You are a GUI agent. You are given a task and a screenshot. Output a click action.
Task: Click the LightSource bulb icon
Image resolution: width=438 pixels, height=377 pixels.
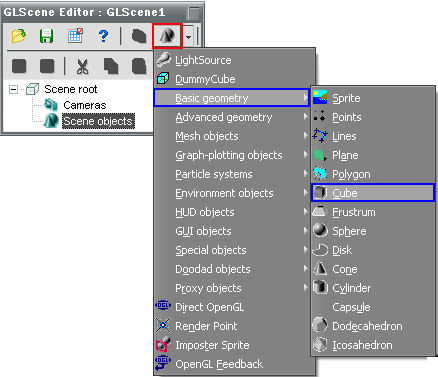tap(163, 59)
